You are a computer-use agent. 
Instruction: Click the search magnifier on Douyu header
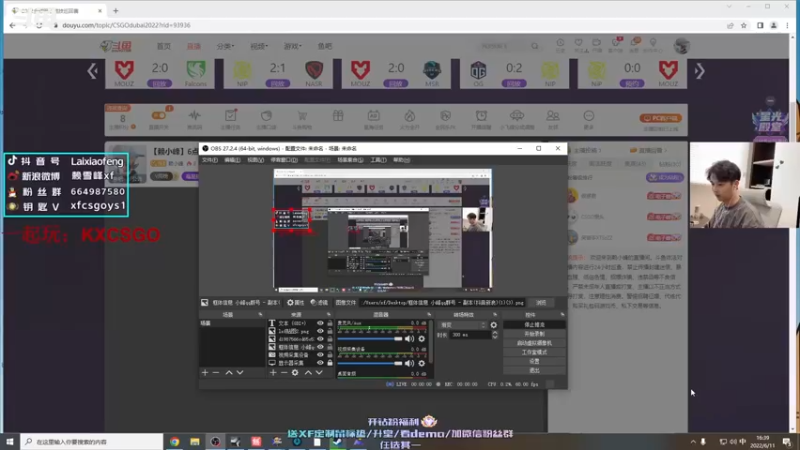(x=535, y=46)
